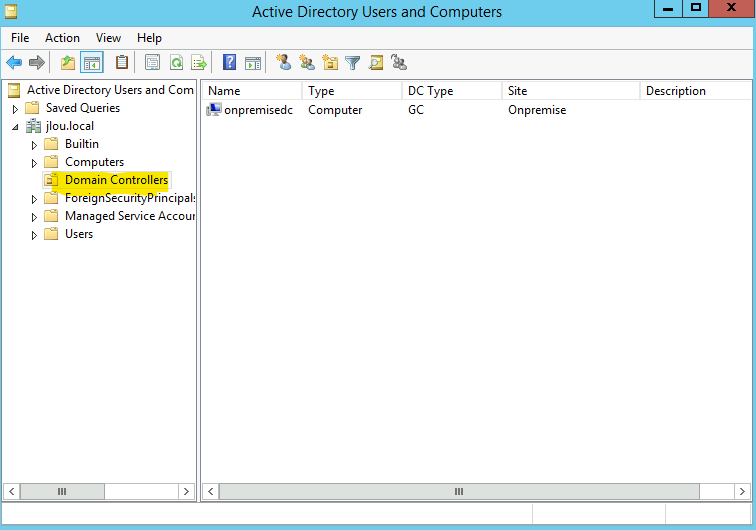Toggle the Show/Hide Action Pane icon
The height and width of the screenshot is (530, 756).
253,62
